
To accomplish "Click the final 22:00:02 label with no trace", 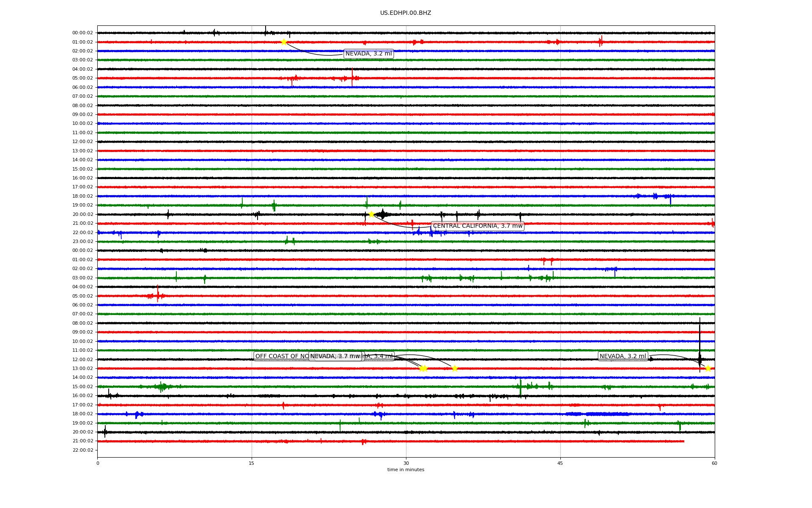I will coord(82,450).
